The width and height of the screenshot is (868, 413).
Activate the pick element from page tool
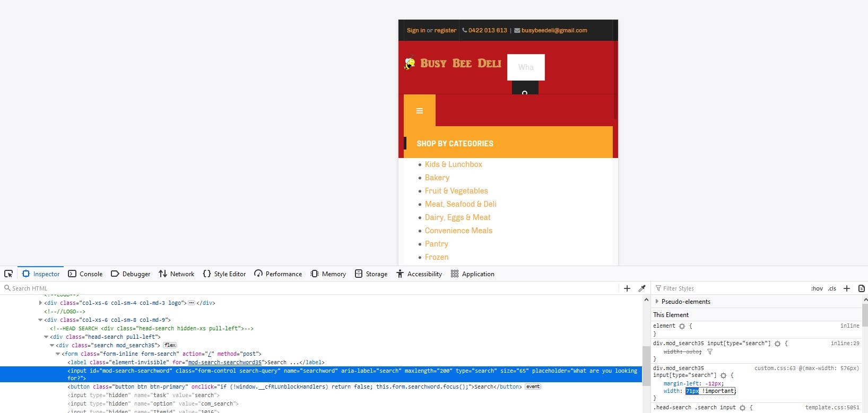8,274
